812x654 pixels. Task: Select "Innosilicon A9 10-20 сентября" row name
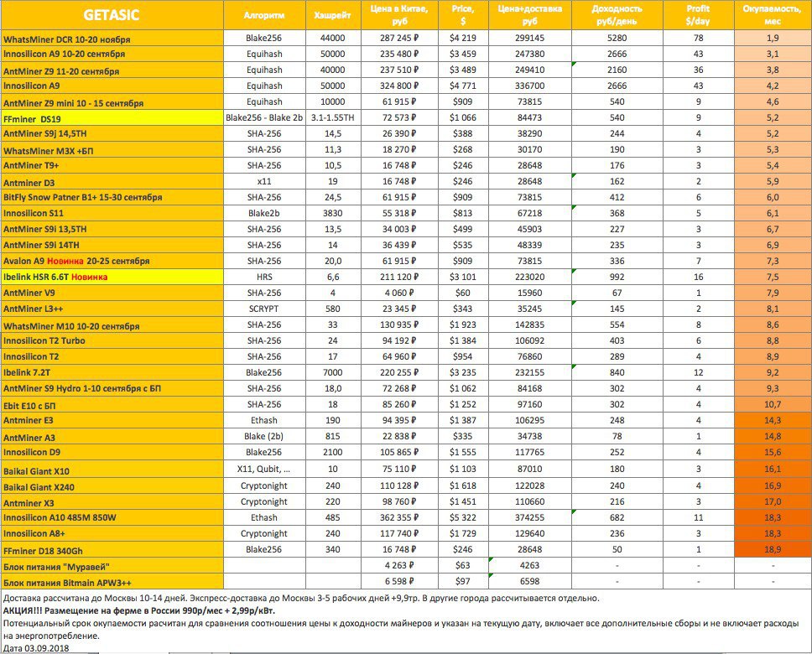112,54
